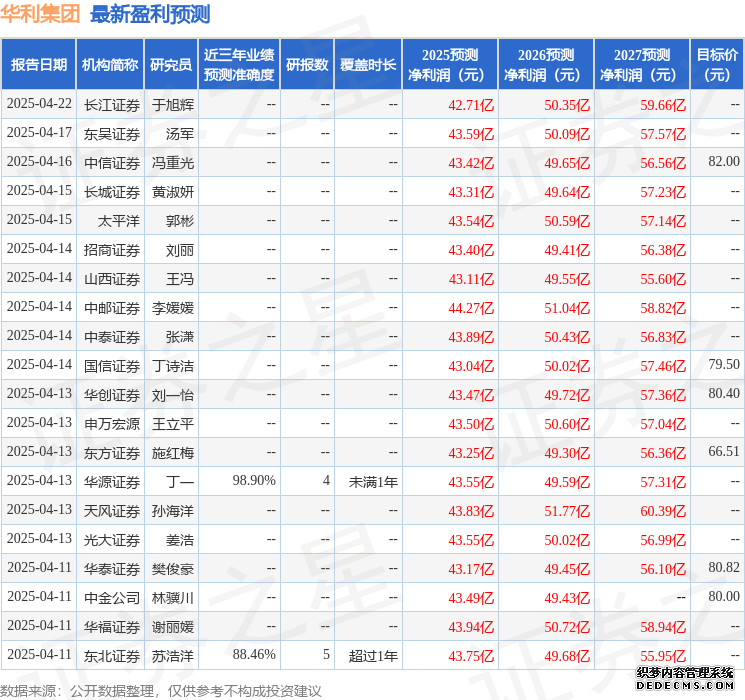Click the 光大证券 institution cell
The height and width of the screenshot is (700, 745).
click(x=112, y=540)
